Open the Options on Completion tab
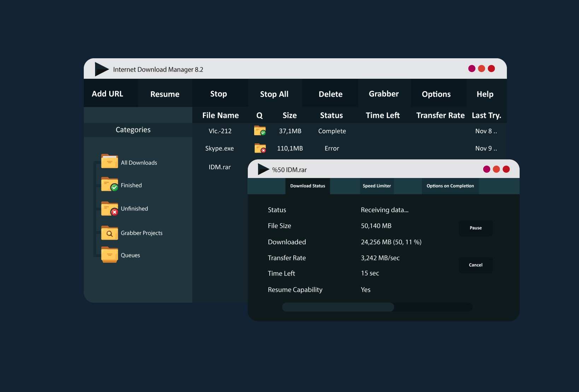The width and height of the screenshot is (579, 392). click(450, 186)
